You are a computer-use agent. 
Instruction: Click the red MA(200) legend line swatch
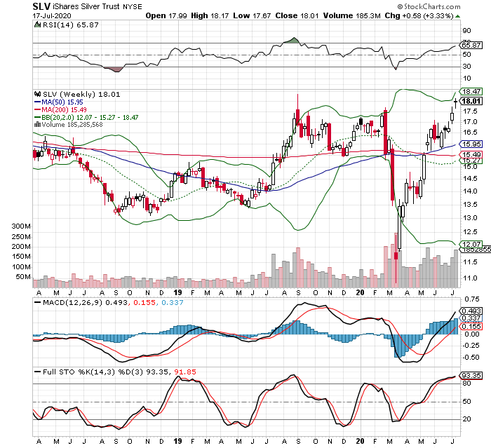tap(38, 109)
